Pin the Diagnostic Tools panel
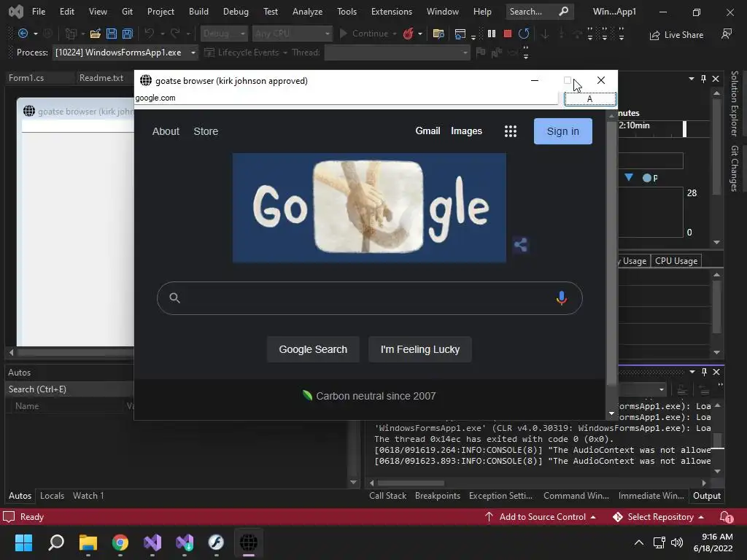The image size is (747, 560). point(704,79)
